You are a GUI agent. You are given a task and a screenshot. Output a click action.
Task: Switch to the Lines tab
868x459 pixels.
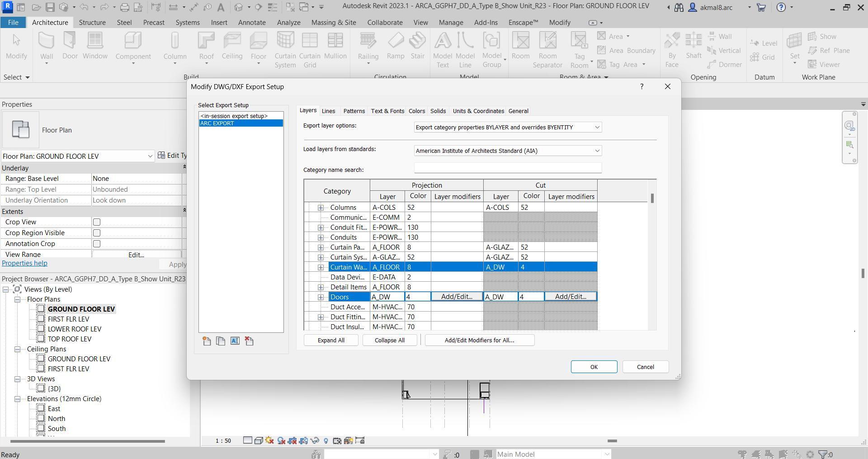coord(328,111)
